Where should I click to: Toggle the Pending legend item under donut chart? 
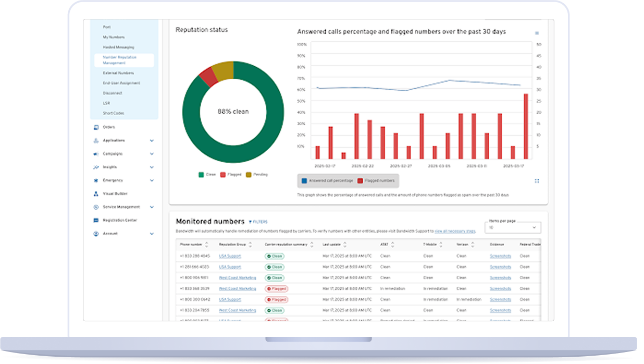coord(256,174)
